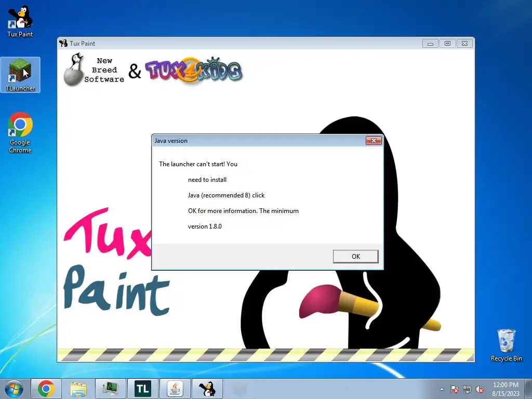
Task: Click the "version 1.8.0" text
Action: point(205,227)
